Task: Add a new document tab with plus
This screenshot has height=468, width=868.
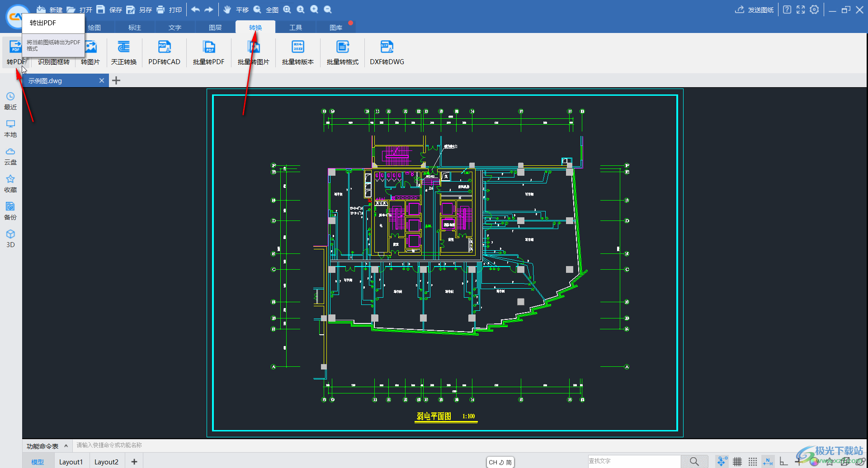Action: pyautogui.click(x=116, y=80)
